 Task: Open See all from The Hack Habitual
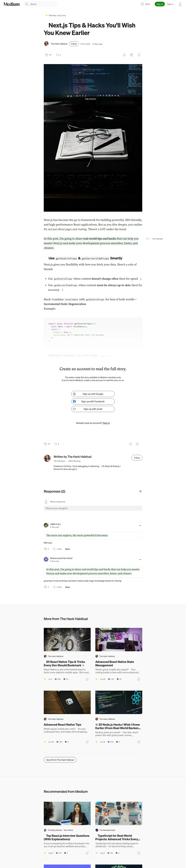coord(60,760)
